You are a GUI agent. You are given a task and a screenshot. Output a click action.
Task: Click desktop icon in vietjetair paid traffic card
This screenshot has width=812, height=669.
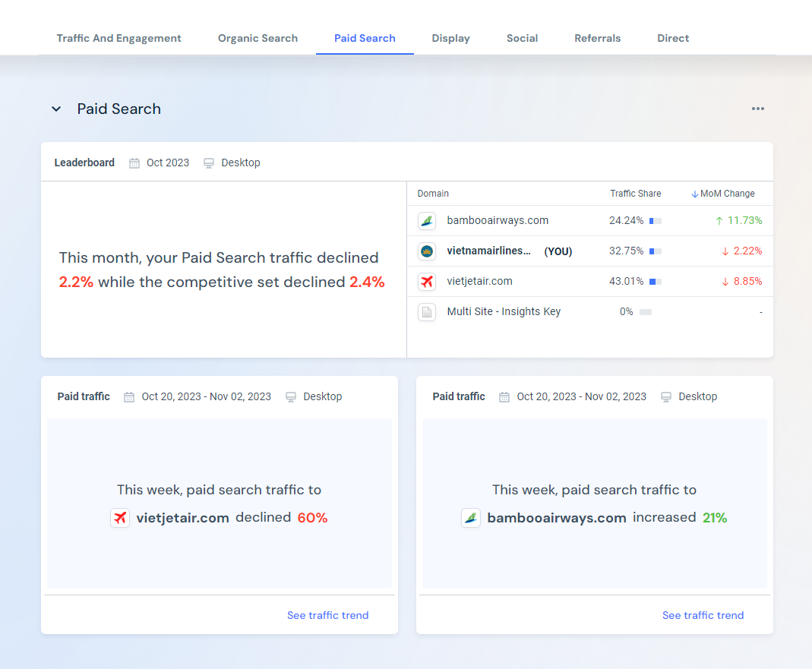291,397
